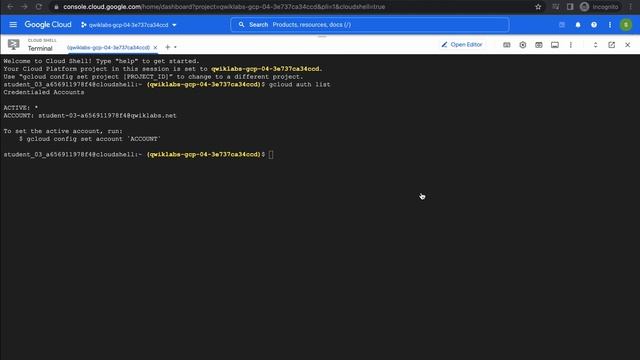Select the qwiklabs-gcp-04 terminal tab
The width and height of the screenshot is (640, 360).
click(108, 48)
